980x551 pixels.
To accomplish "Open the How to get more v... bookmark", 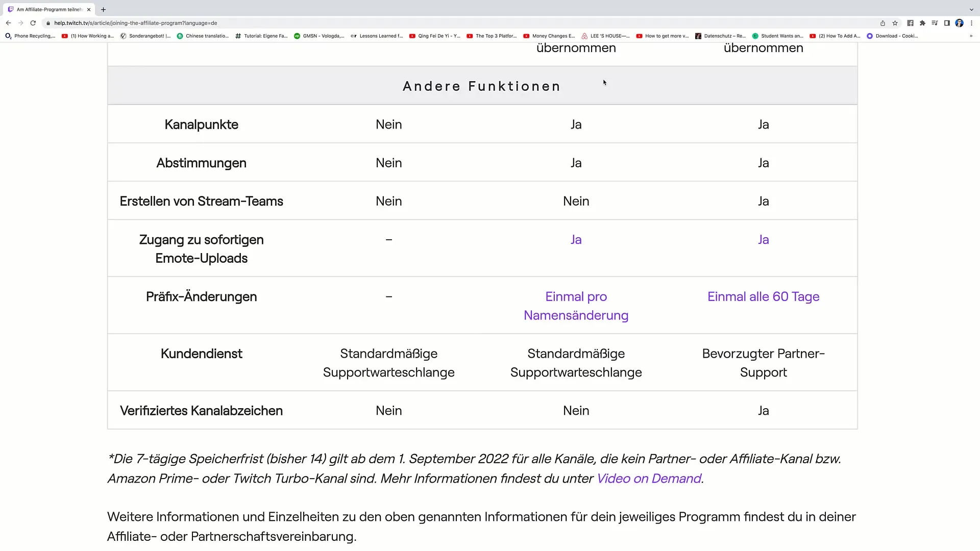I will coord(663,36).
